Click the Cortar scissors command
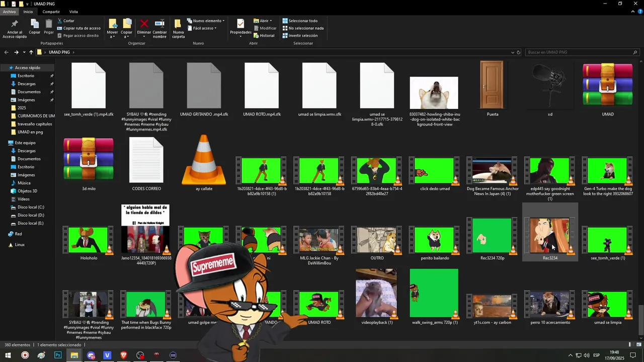 pos(66,21)
